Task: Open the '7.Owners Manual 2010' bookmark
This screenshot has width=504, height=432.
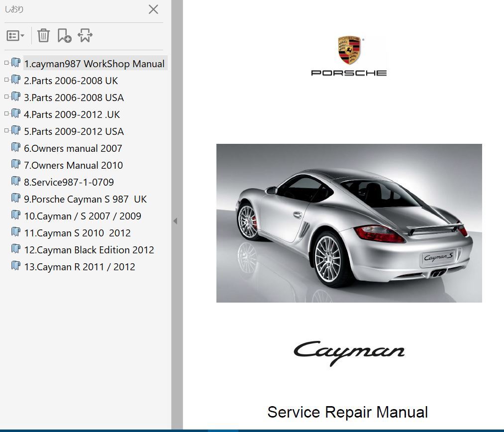Action: [72, 165]
